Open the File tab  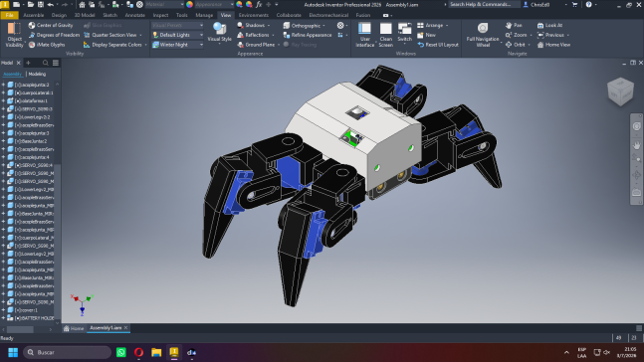[9, 15]
